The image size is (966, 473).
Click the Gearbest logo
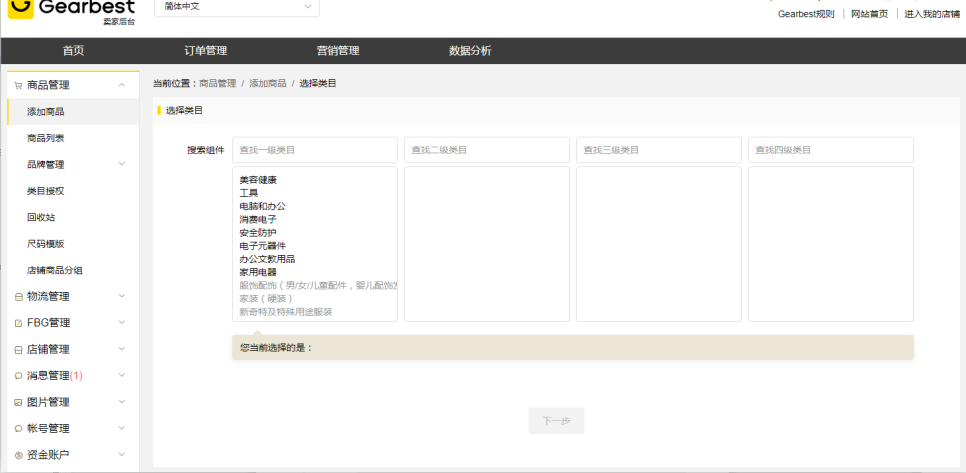point(71,11)
